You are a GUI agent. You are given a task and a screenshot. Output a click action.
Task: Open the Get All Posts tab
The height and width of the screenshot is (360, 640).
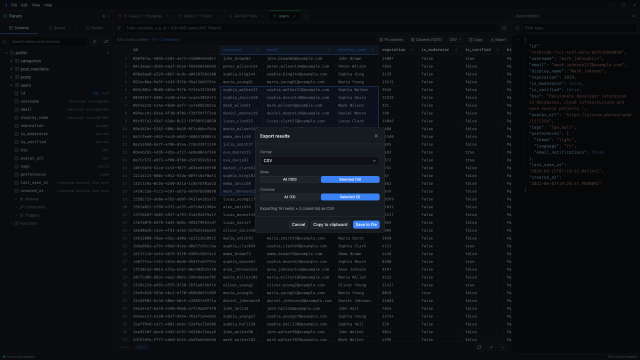coord(246,16)
